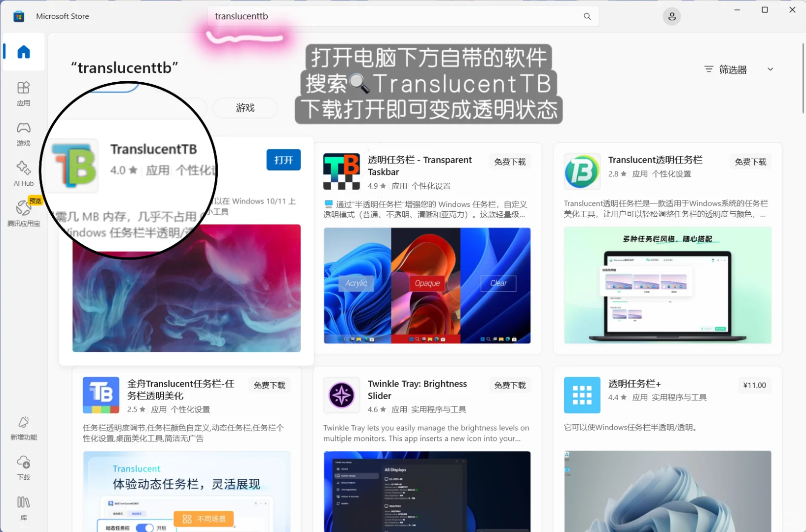This screenshot has width=806, height=532.
Task: Click the 打开 button for TranslucentTB
Action: [x=283, y=160]
